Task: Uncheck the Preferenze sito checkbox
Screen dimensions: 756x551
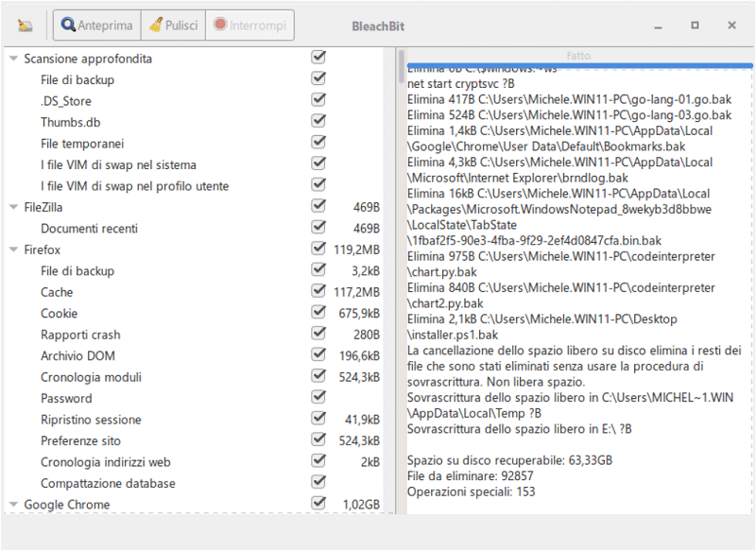Action: click(318, 439)
